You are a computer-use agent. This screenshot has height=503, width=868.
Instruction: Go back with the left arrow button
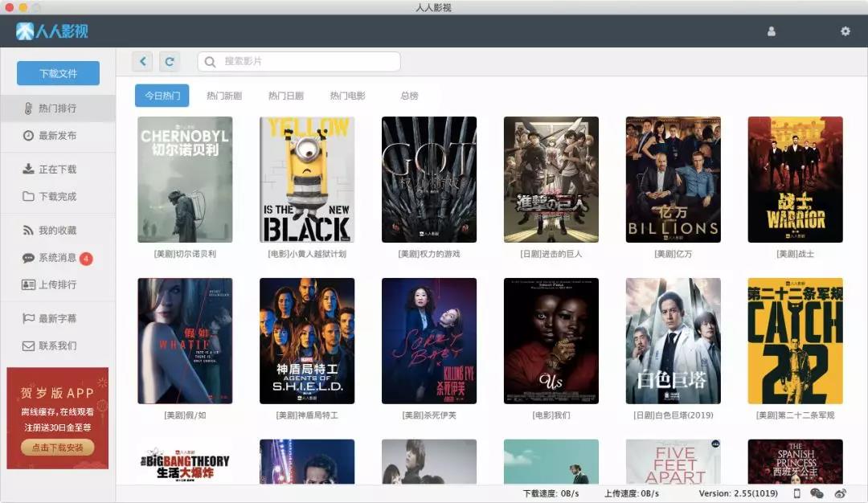143,61
